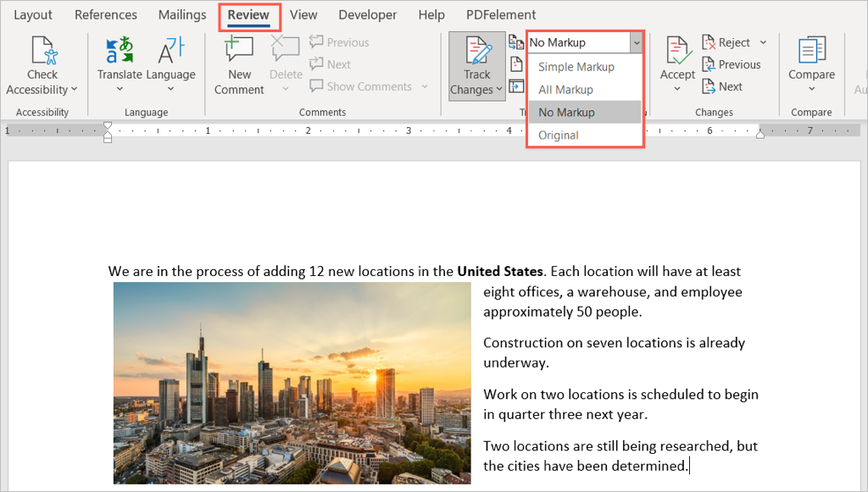Viewport: 868px width, 492px height.
Task: Expand the Reject options arrow
Action: coord(763,42)
